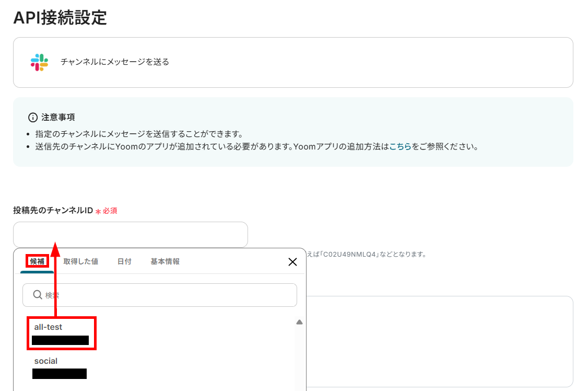Click the magnifier icon in search box
Image resolution: width=588 pixels, height=391 pixels.
pyautogui.click(x=38, y=295)
